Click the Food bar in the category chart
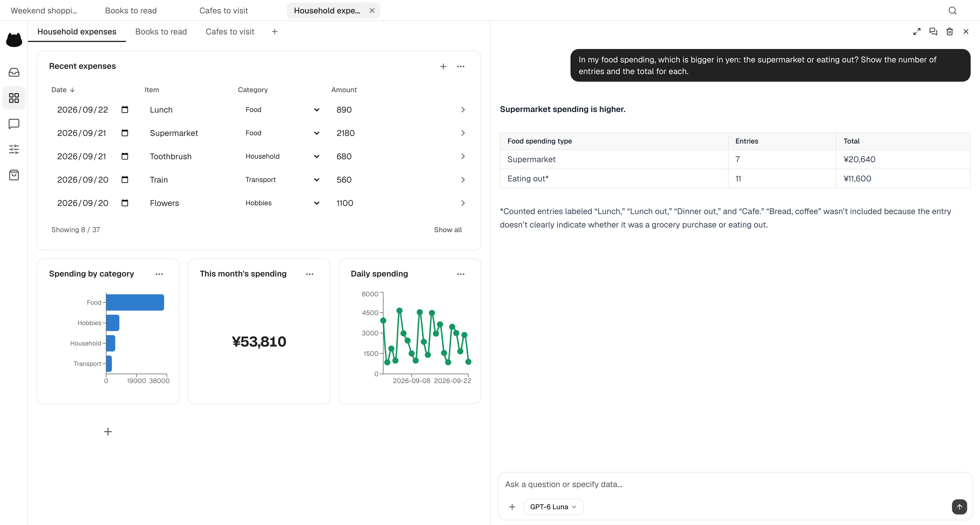The height and width of the screenshot is (525, 980). click(135, 302)
